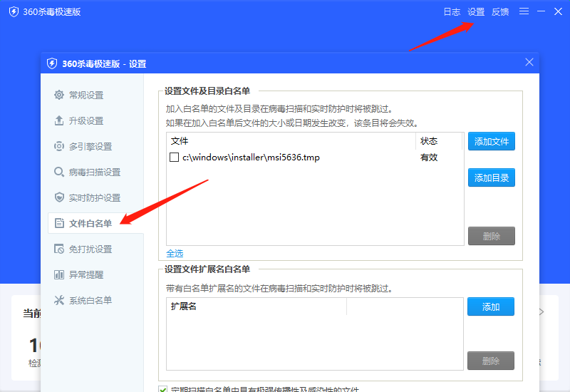Click the gear icon beside 常规设置

coord(59,95)
